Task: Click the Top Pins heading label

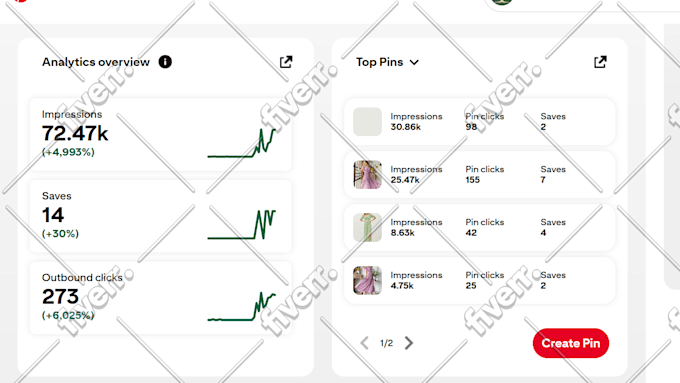Action: [379, 62]
